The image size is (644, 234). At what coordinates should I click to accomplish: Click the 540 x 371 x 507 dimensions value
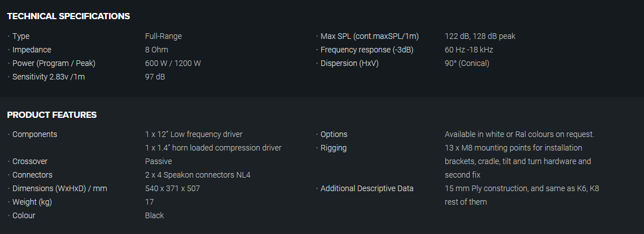[172, 188]
